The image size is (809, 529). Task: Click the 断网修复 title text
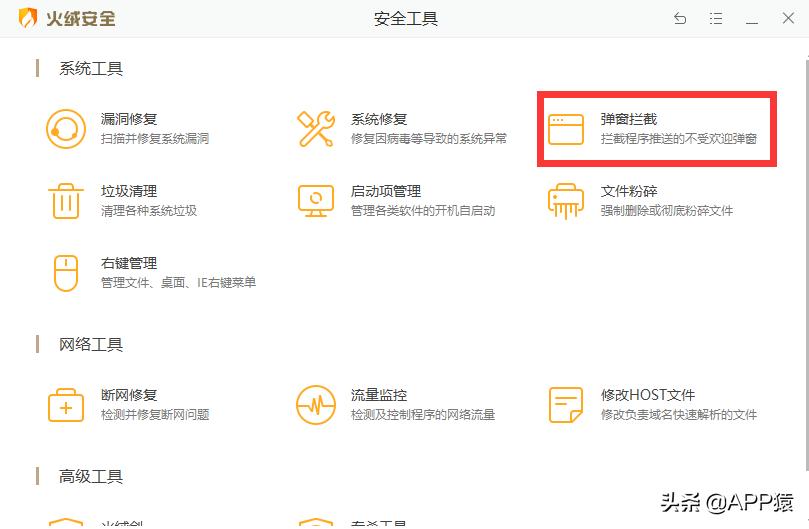pyautogui.click(x=129, y=395)
